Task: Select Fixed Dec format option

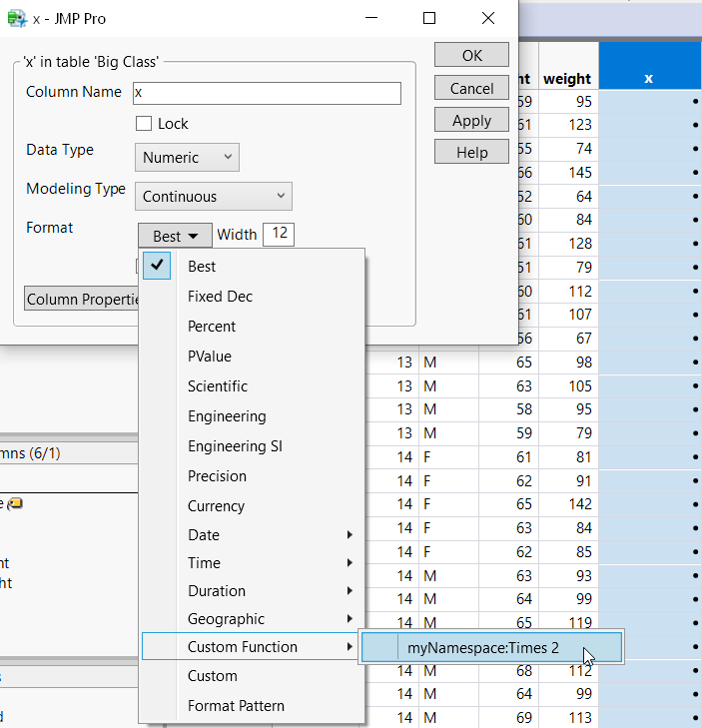Action: [x=220, y=297]
